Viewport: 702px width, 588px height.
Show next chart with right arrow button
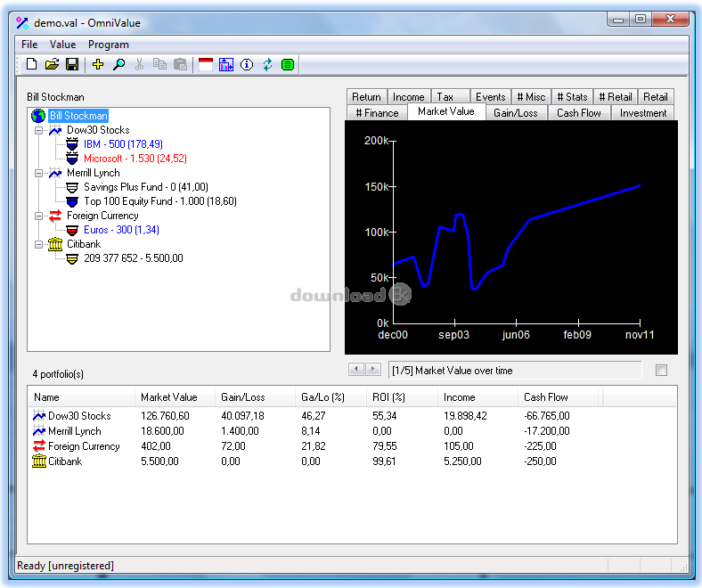[x=373, y=370]
